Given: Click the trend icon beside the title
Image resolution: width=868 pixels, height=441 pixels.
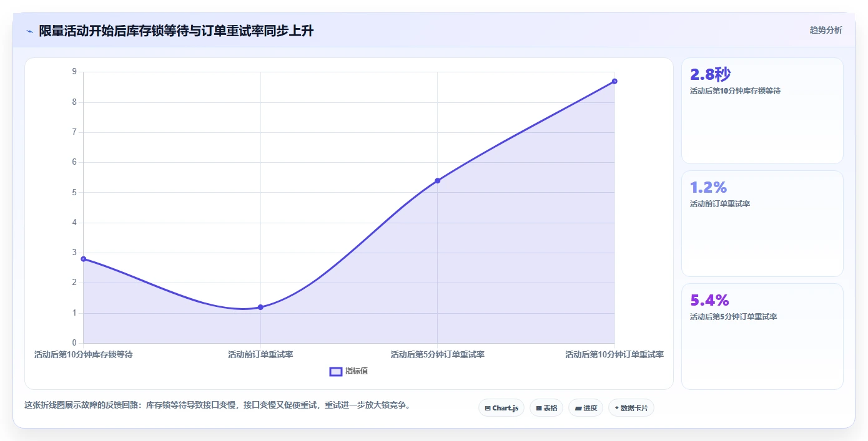Looking at the screenshot, I should [29, 31].
